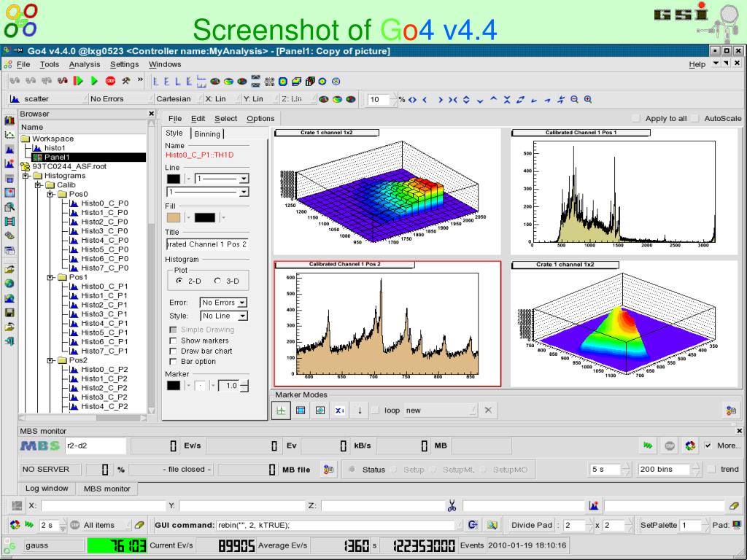Uncheck the 'More...' checkbox in MBS monitor
Viewport: 747px width, 560px height.
click(708, 446)
